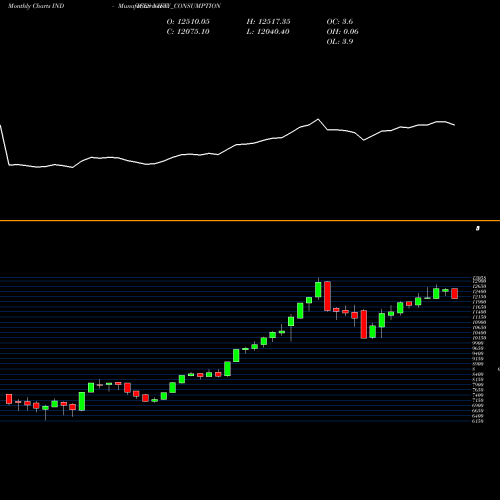Click the tall red candle after the peak
500x500 pixels.
[327, 296]
